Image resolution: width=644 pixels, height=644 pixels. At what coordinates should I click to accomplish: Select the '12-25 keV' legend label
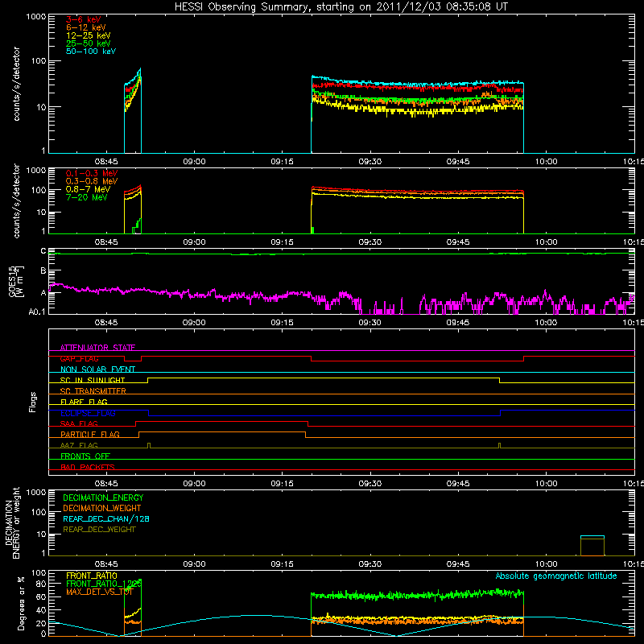click(x=89, y=35)
